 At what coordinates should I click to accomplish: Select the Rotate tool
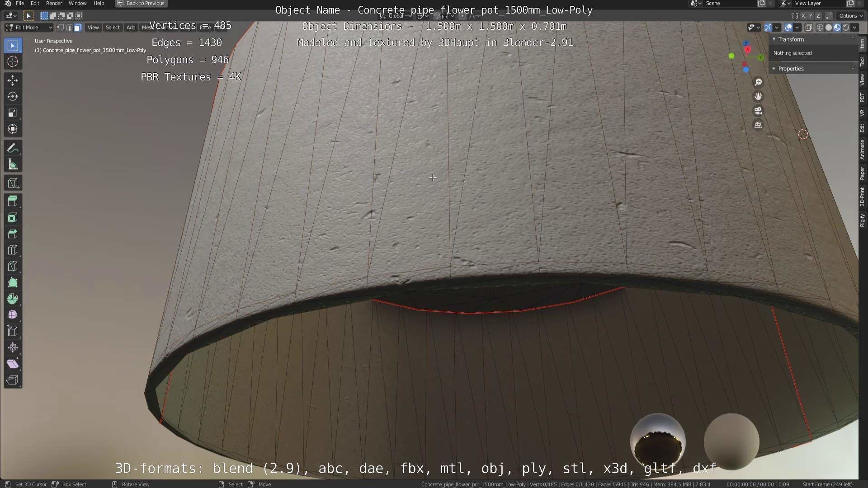click(13, 97)
